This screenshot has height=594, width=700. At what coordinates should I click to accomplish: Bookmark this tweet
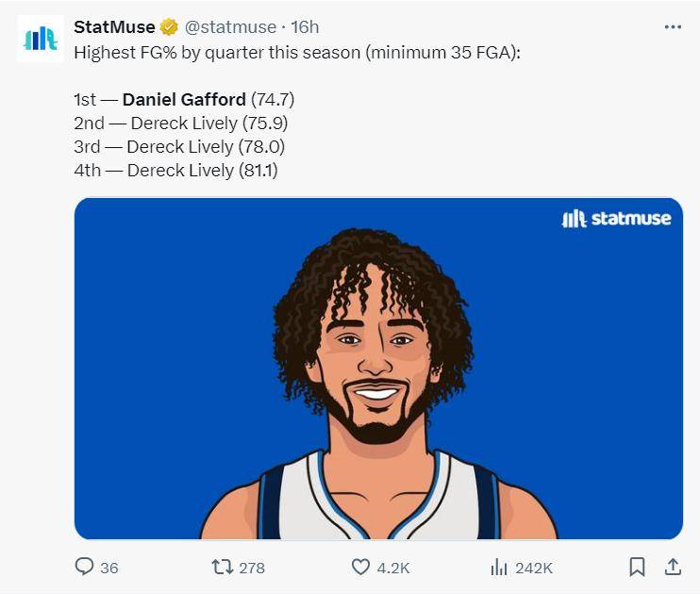637,567
